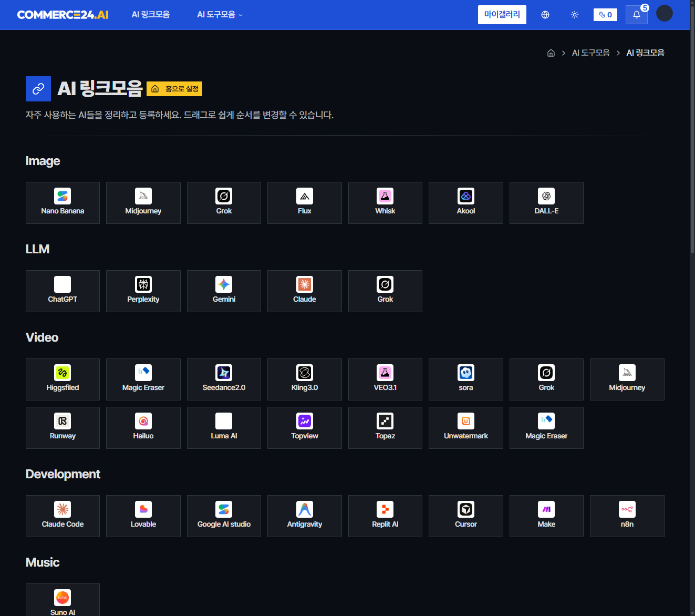The image size is (695, 616).
Task: Open the Suno AI music tile
Action: coord(63,600)
